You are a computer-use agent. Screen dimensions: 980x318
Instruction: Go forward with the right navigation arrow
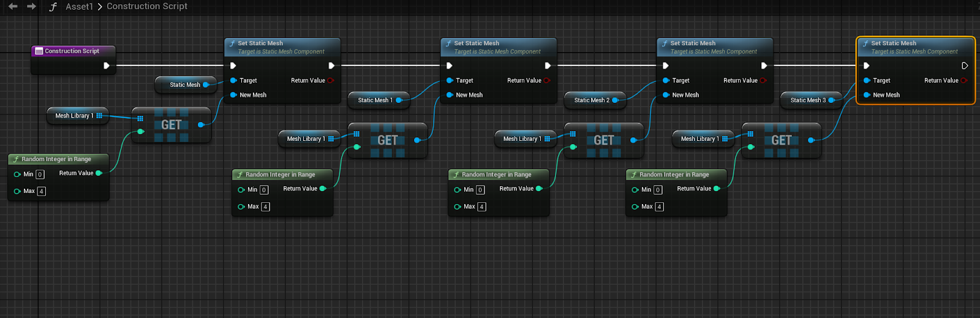(32, 6)
